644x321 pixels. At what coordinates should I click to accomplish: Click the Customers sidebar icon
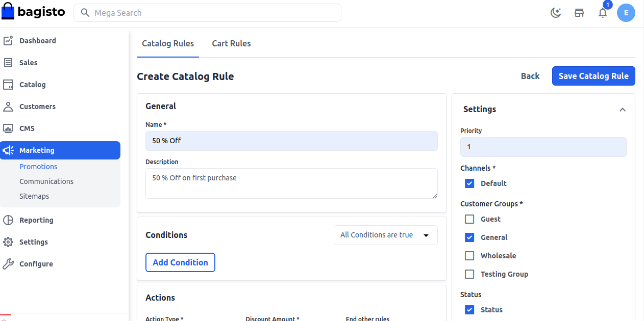9,106
